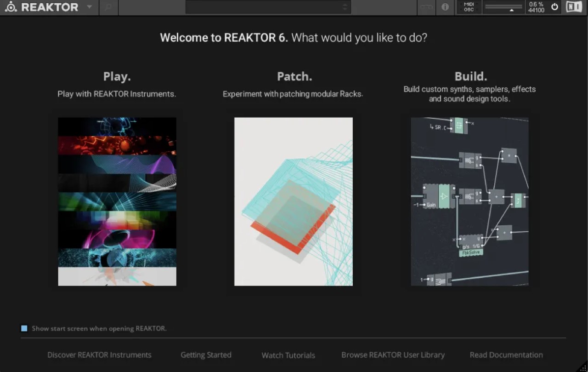The height and width of the screenshot is (372, 588).
Task: Open the REAKTOR main menu dropdown arrow
Action: [x=89, y=7]
